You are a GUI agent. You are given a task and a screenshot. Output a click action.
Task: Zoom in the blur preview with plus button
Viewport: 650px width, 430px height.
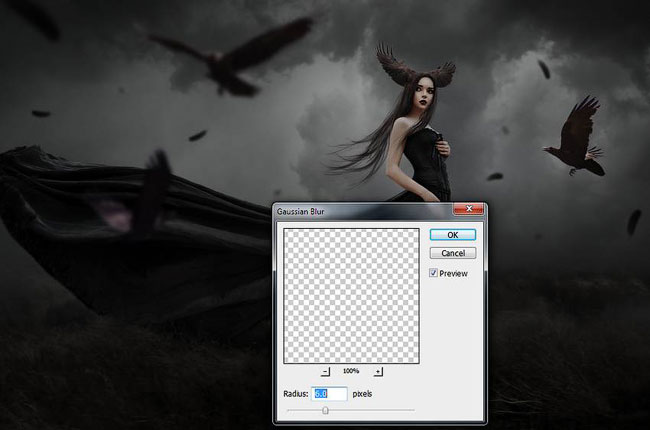(x=378, y=372)
